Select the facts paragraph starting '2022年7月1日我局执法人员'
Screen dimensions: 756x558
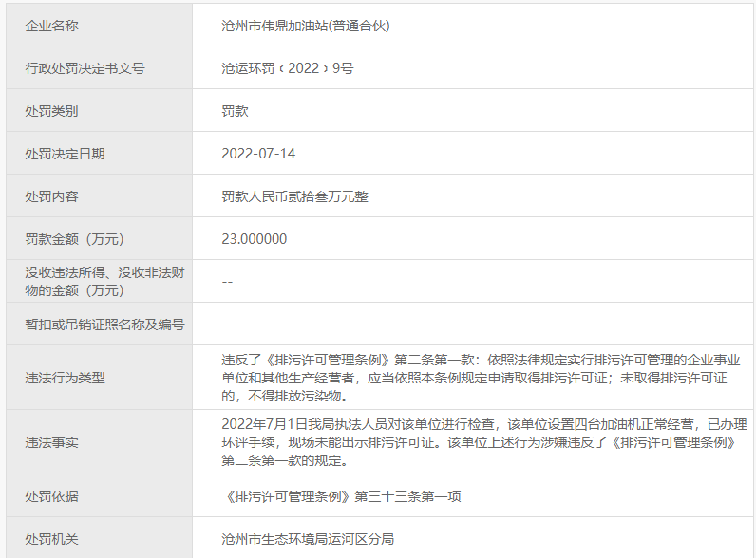pos(484,442)
